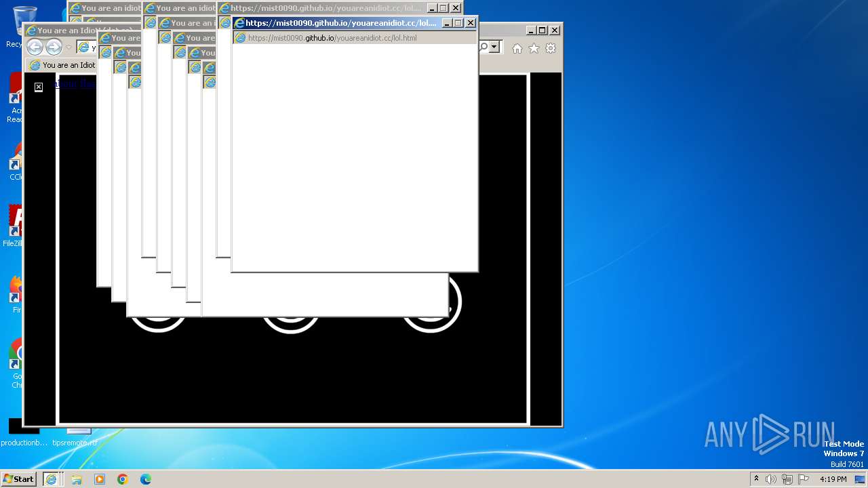Launch Windows Media Player from taskbar
This screenshot has width=868, height=488.
(100, 479)
